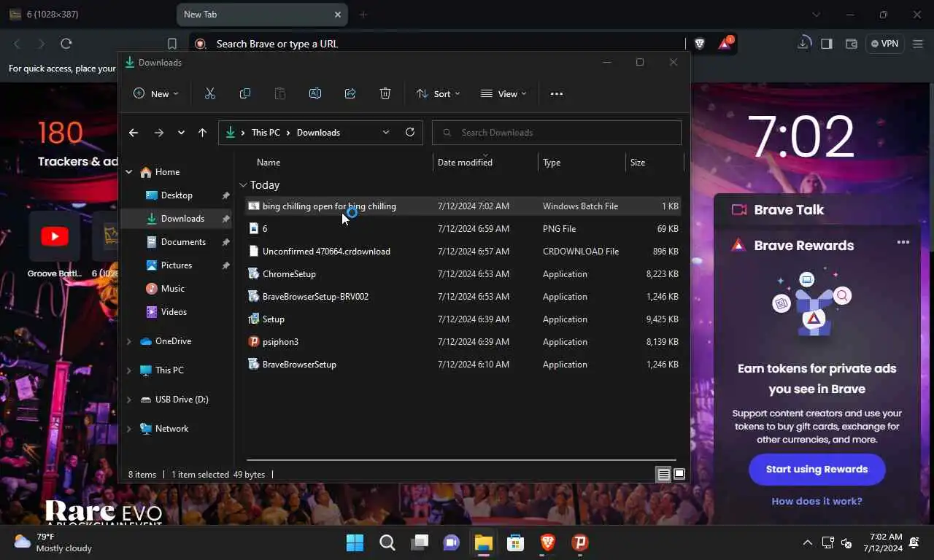The height and width of the screenshot is (560, 934).
Task: Click the Delete trash icon in Explorer toolbar
Action: (385, 93)
